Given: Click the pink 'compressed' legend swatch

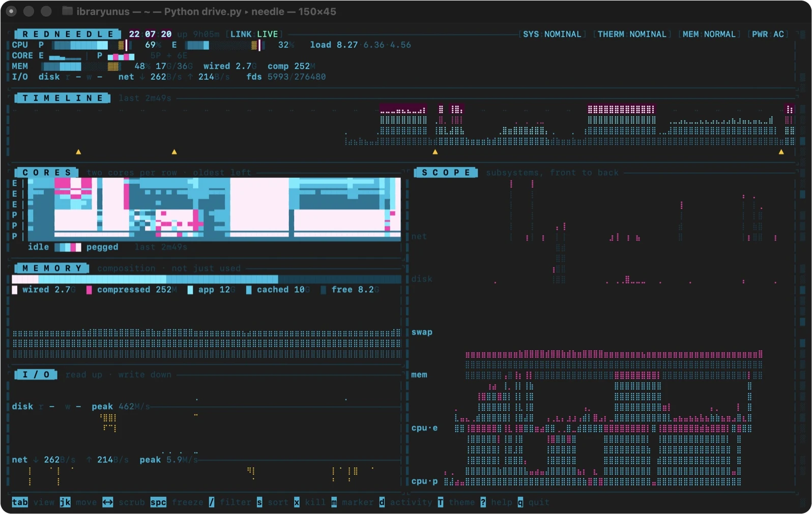Looking at the screenshot, I should pos(89,290).
